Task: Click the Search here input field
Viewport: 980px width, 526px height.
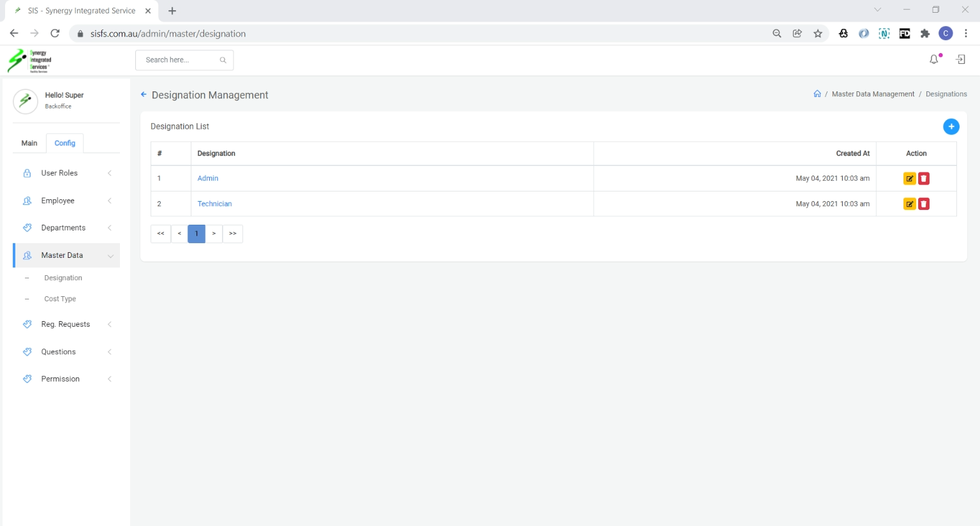Action: coord(179,60)
